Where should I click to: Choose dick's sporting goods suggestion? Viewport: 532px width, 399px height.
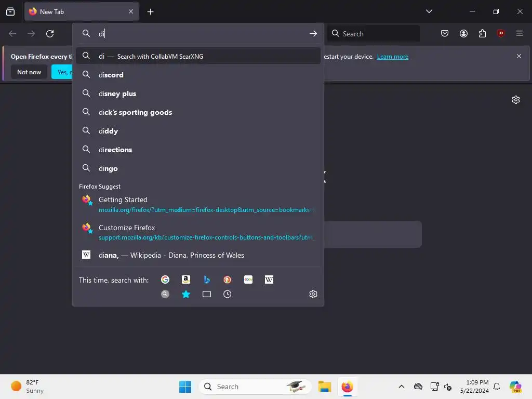pyautogui.click(x=198, y=112)
